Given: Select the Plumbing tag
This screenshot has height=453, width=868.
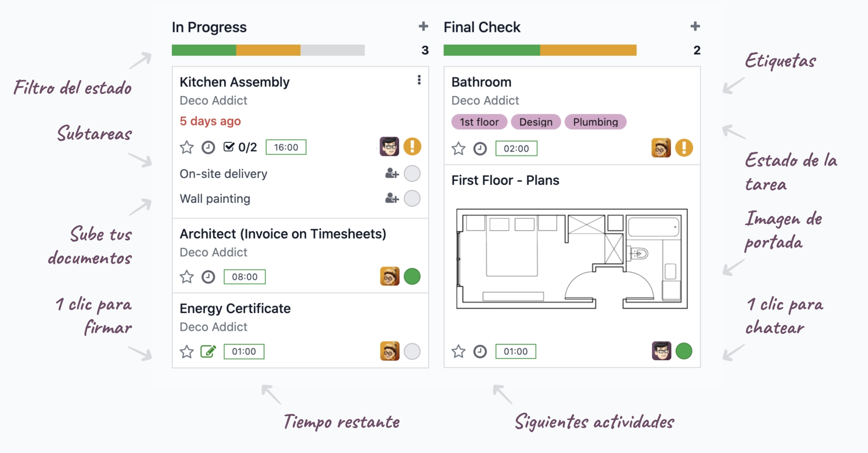Looking at the screenshot, I should click(x=595, y=122).
